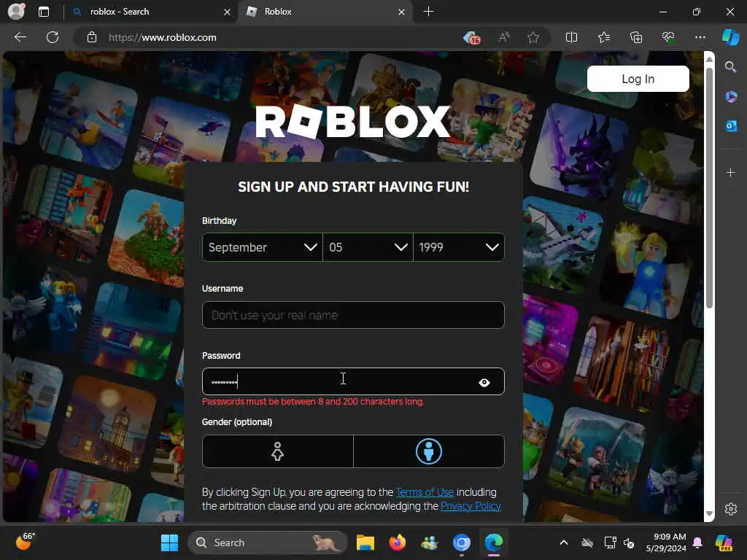Click the Log In button
Image resolution: width=747 pixels, height=560 pixels.
pos(638,79)
